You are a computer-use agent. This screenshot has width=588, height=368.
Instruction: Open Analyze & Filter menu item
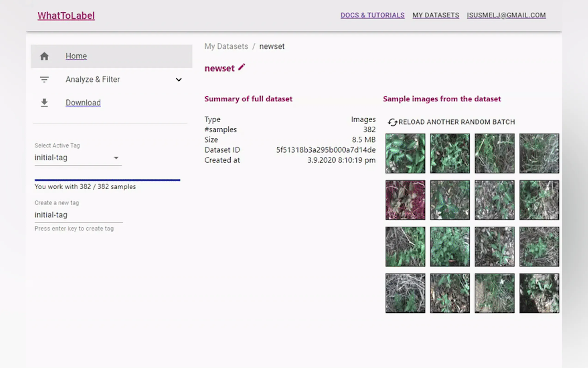(x=93, y=79)
